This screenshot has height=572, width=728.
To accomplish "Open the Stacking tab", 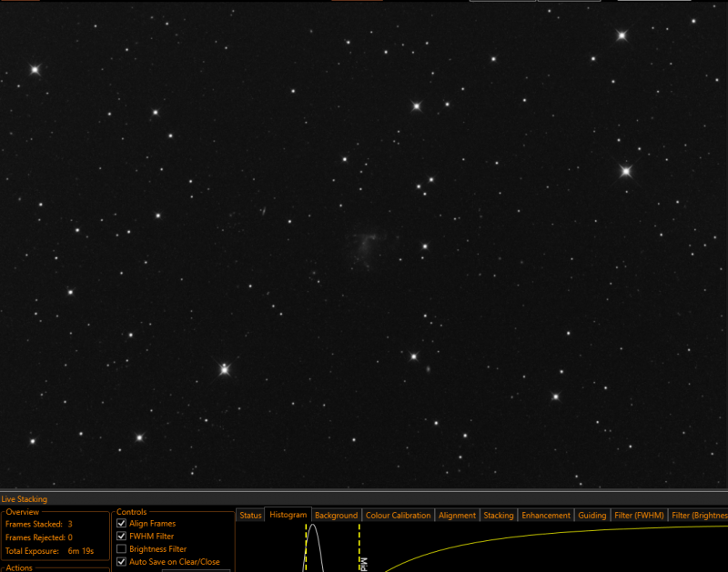I will (498, 515).
